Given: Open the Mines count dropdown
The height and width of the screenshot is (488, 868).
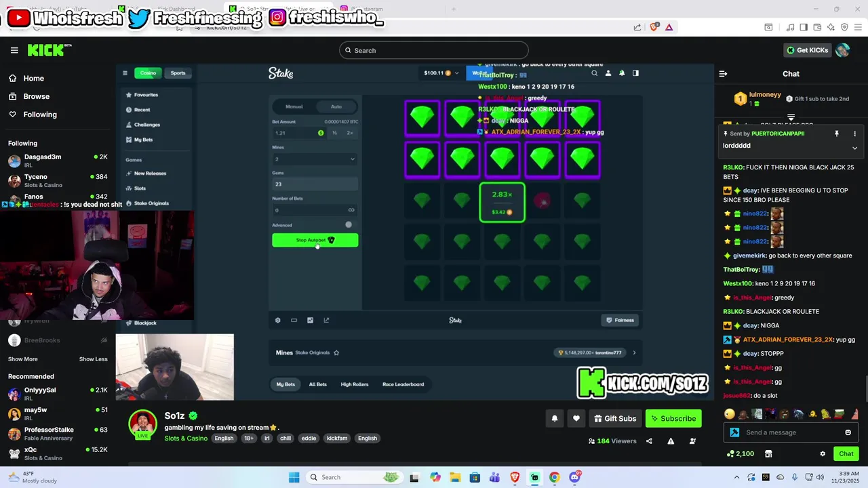Looking at the screenshot, I should (315, 159).
